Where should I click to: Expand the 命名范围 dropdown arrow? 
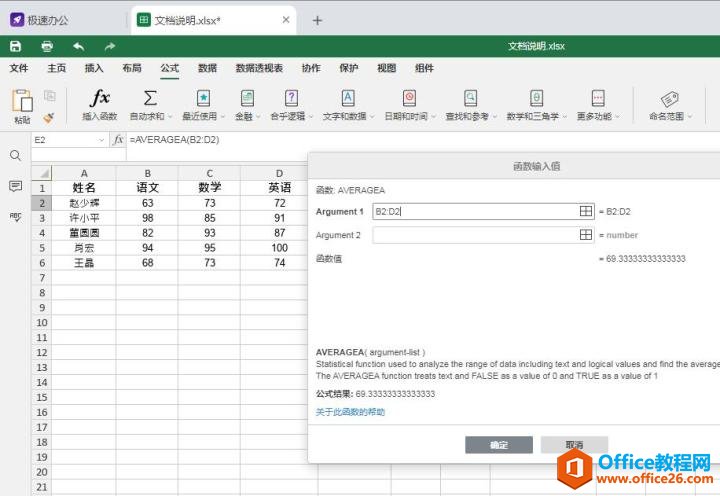(690, 117)
